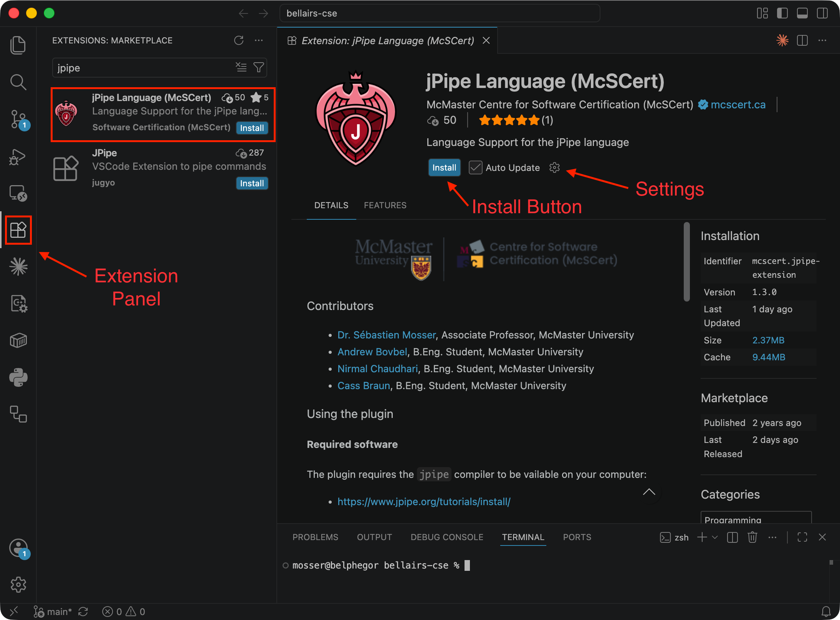Refresh the extensions marketplace list
Image resolution: width=840 pixels, height=620 pixels.
(x=239, y=40)
